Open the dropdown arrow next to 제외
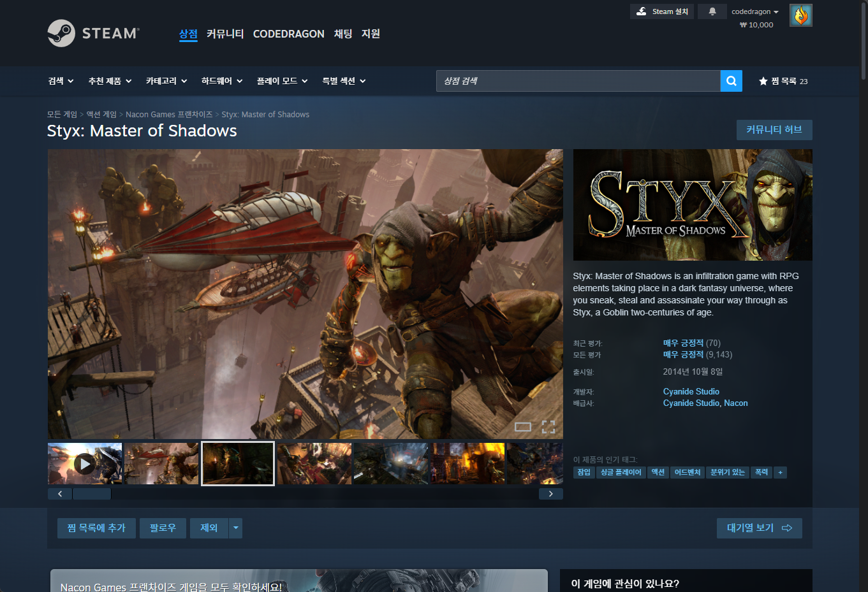This screenshot has width=868, height=592. [236, 528]
